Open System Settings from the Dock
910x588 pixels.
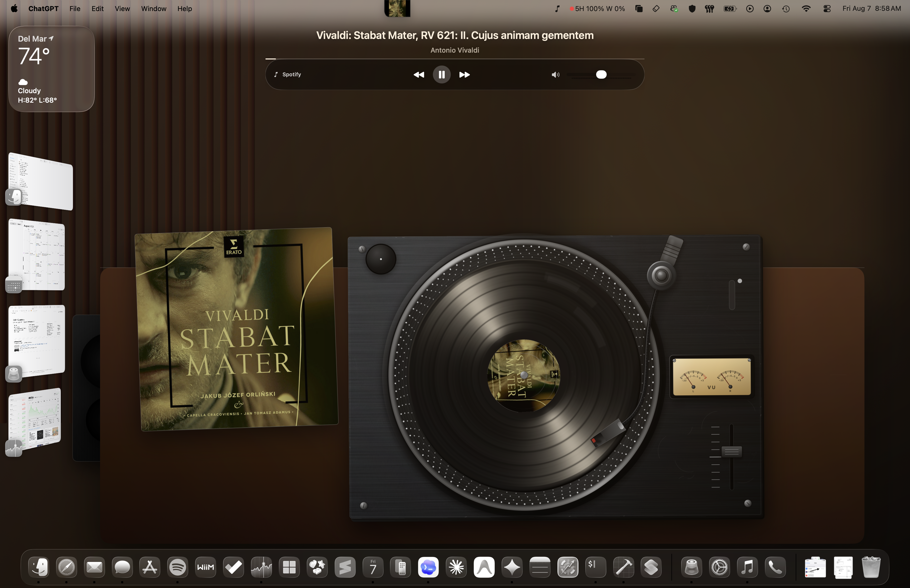pyautogui.click(x=719, y=567)
